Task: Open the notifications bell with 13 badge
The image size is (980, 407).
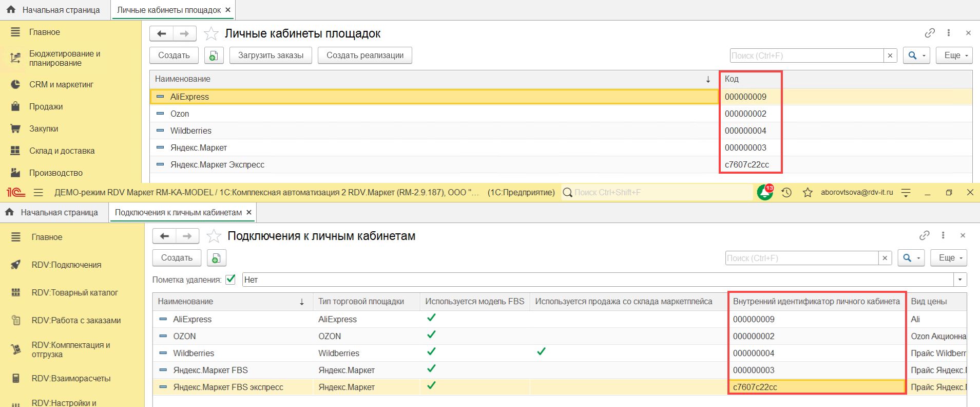Action: [765, 192]
